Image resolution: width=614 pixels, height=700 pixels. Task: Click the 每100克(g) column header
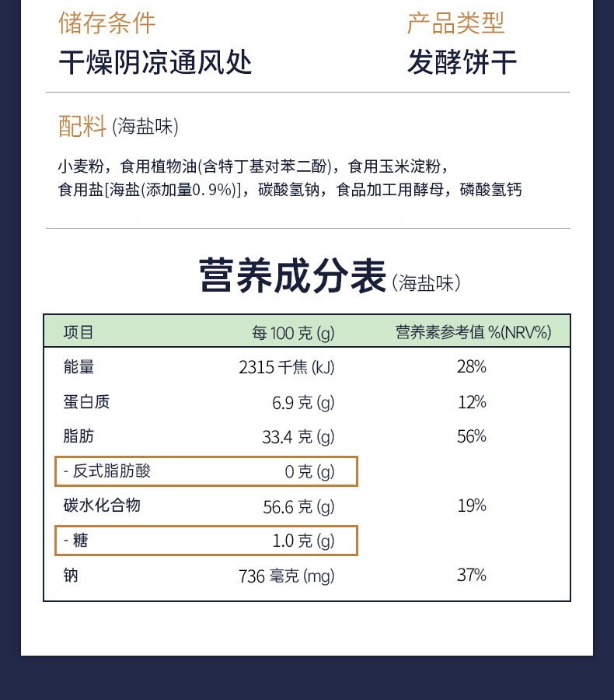293,333
